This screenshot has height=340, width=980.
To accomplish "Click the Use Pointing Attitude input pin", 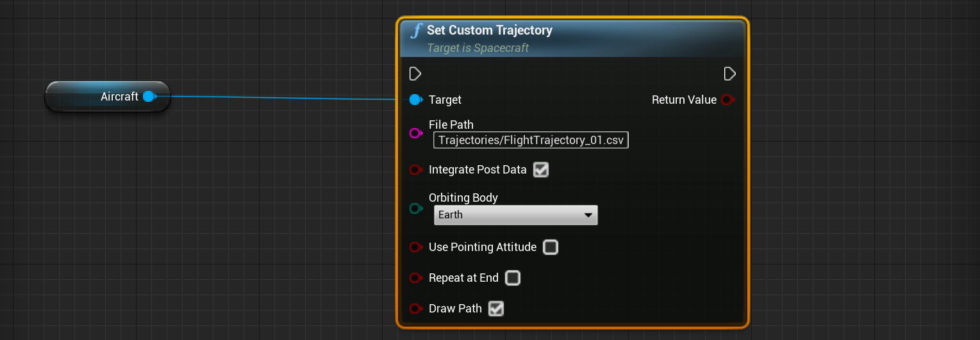I will pyautogui.click(x=415, y=247).
